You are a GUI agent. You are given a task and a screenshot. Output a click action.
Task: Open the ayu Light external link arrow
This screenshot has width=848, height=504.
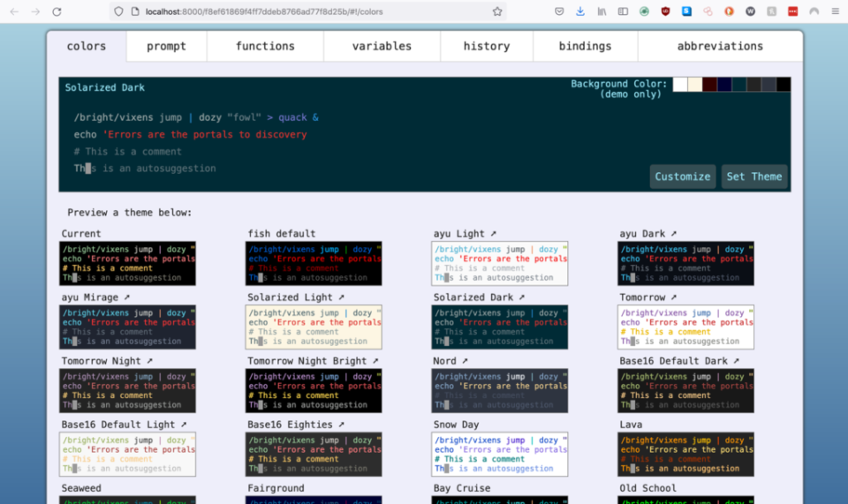(493, 233)
